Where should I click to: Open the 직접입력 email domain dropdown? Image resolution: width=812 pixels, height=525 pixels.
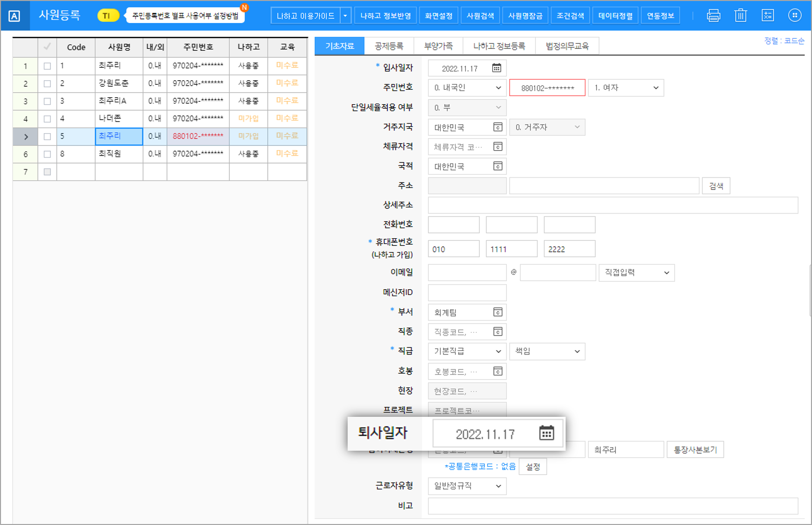[x=636, y=273]
